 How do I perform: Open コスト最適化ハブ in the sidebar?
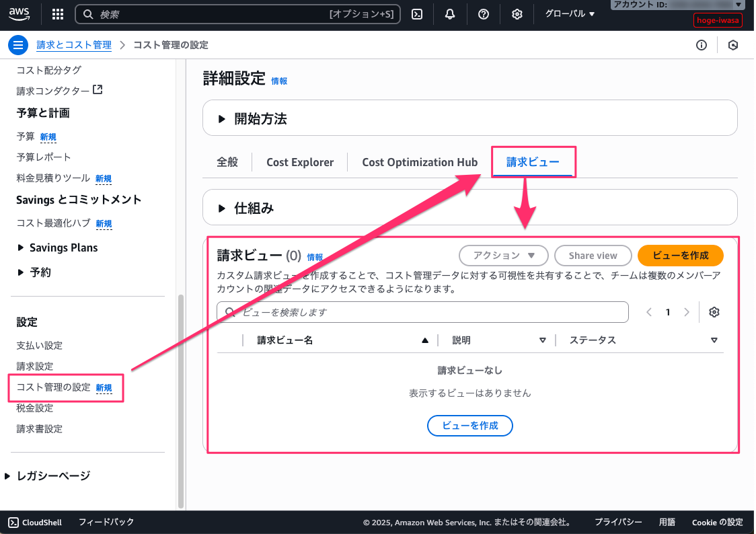54,223
